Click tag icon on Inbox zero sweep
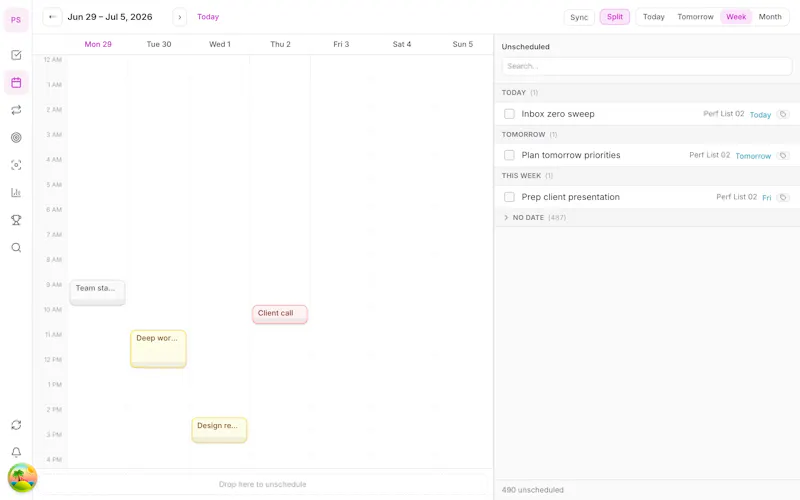The image size is (800, 500). (783, 114)
